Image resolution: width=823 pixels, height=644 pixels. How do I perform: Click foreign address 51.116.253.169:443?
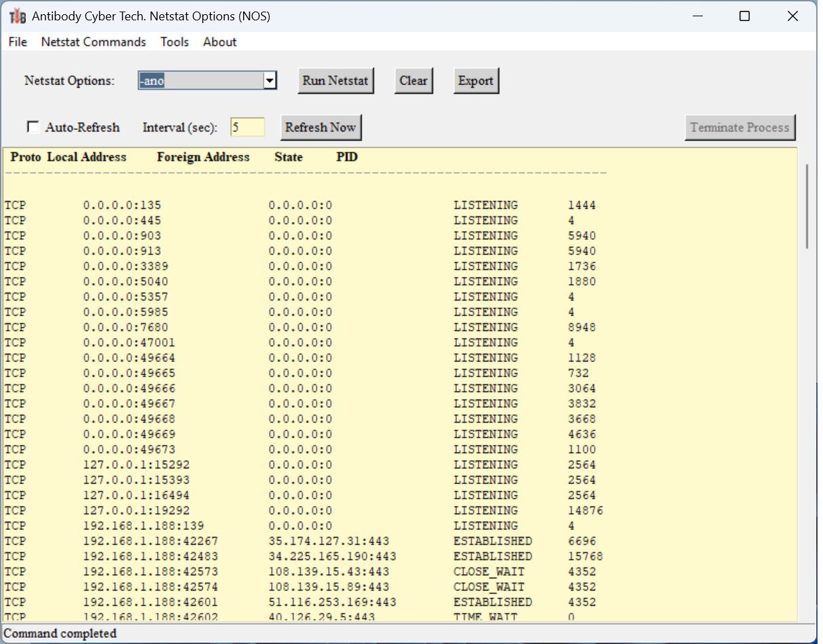tap(332, 602)
